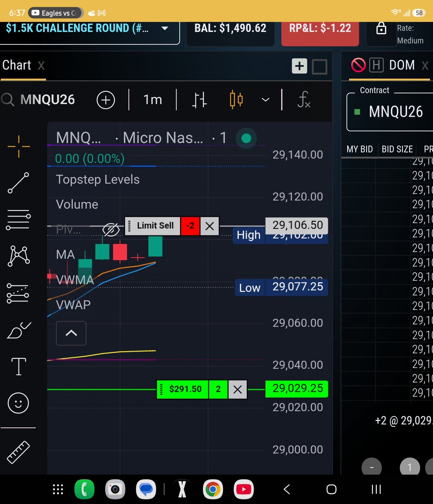Toggle the account lock icon
Viewport: 433px width, 504px height.
(x=381, y=29)
